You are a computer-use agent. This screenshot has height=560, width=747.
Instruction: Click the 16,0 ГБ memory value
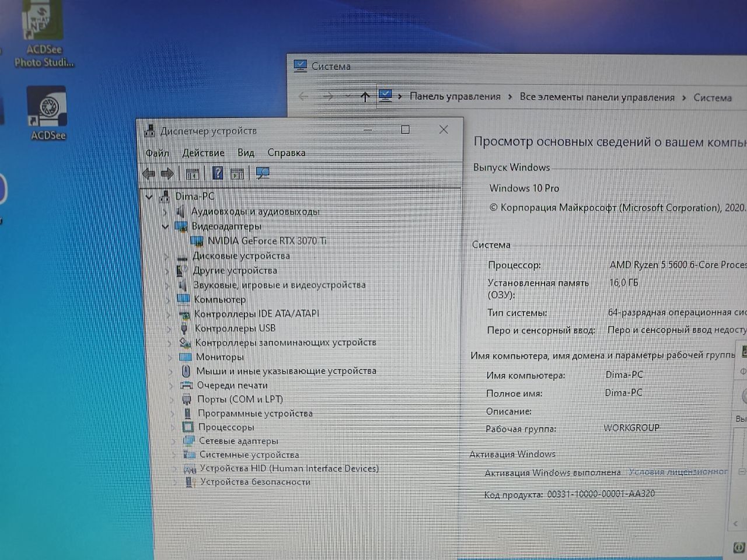(623, 282)
